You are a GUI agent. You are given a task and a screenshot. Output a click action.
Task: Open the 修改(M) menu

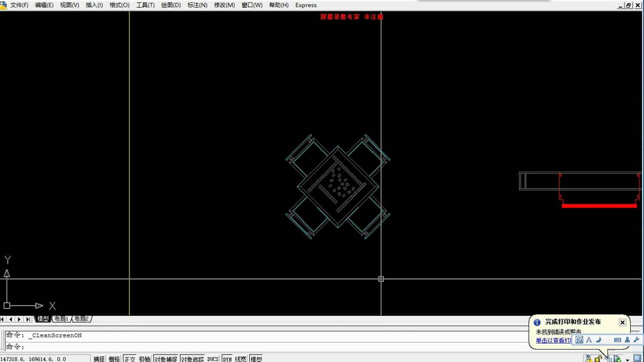[x=225, y=5]
